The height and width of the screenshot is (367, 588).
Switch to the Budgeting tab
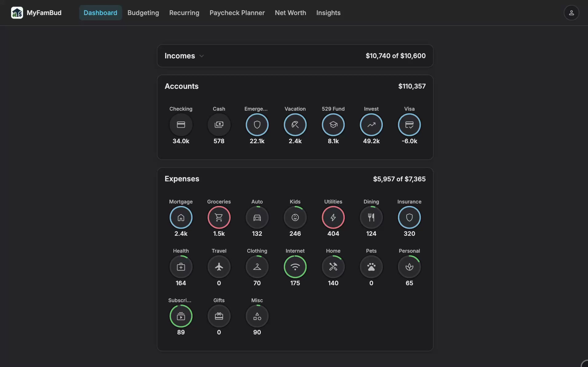click(x=143, y=13)
